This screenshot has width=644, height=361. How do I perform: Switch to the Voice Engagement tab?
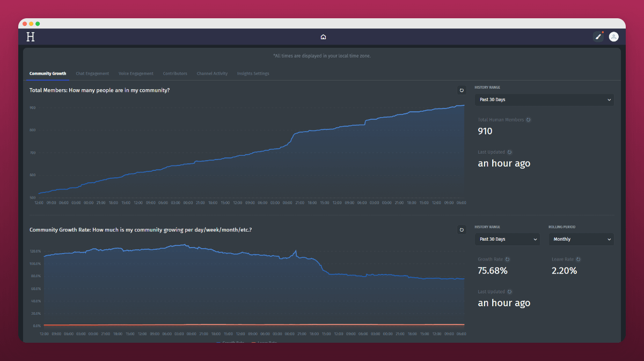[x=136, y=74]
